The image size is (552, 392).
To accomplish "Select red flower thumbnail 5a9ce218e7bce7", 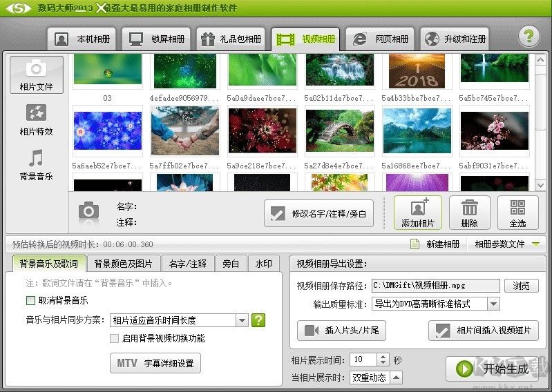I will point(263,131).
